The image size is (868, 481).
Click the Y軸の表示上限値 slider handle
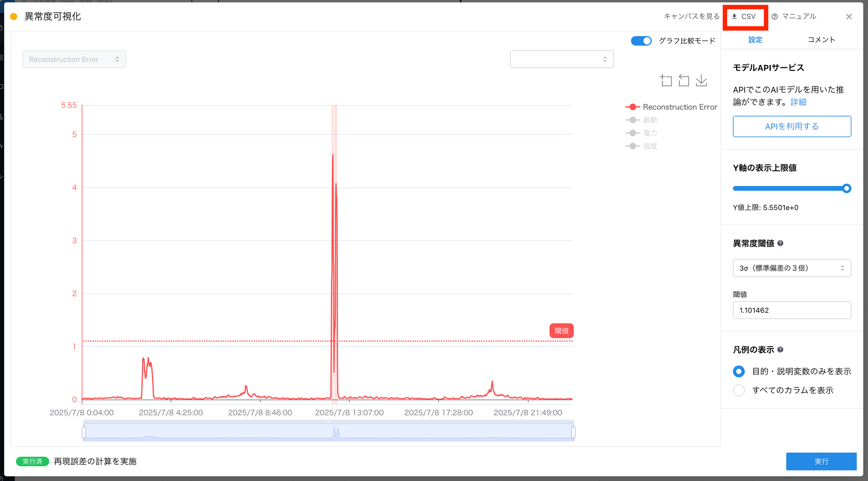pyautogui.click(x=846, y=189)
